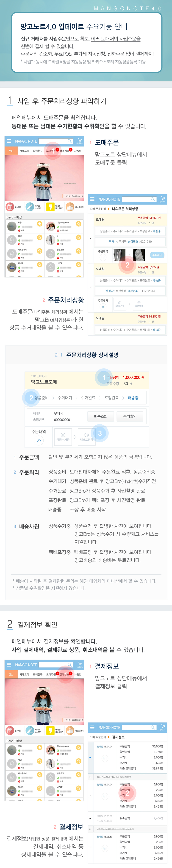Toggle the star next to LIPOP shop
The image size is (172, 868).
78,264
